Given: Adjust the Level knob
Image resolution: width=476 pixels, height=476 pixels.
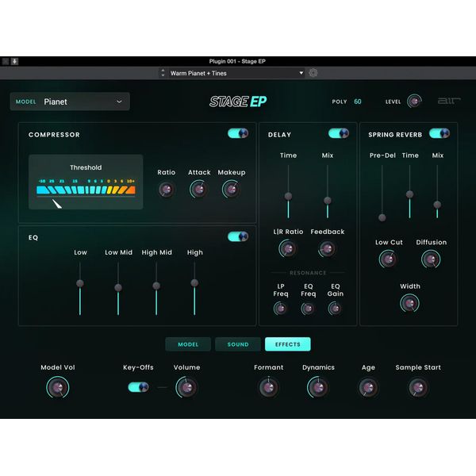Looking at the screenshot, I should pyautogui.click(x=414, y=102).
